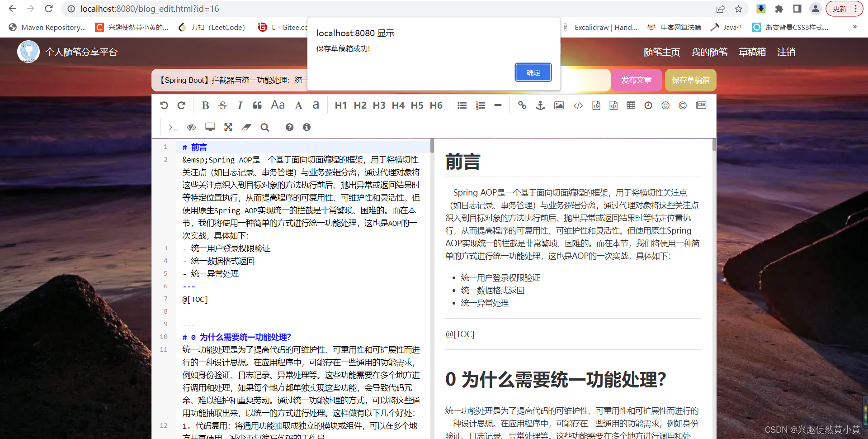Open browser extensions puzzle icon
Screen dimensions: 868x439
779,9
